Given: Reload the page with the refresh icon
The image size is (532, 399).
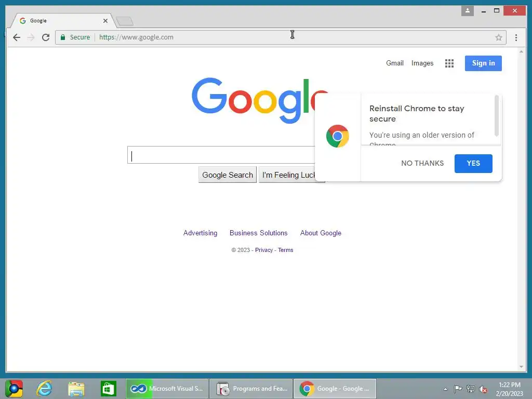Looking at the screenshot, I should (46, 37).
